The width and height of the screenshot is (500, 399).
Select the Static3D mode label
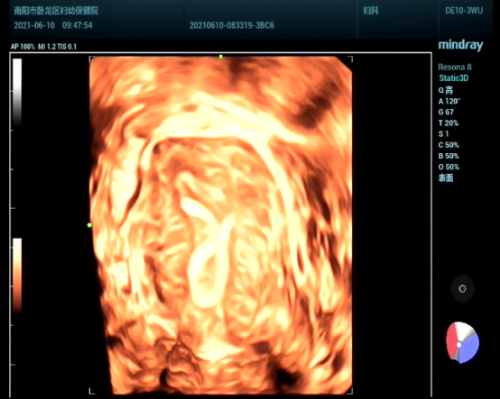[454, 78]
